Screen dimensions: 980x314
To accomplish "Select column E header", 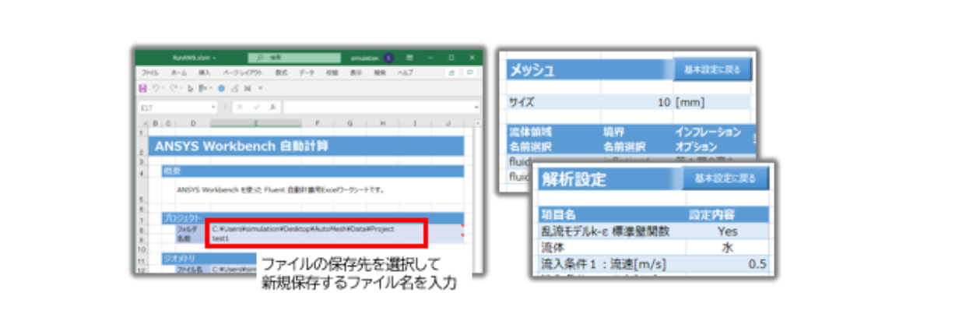I will (256, 123).
